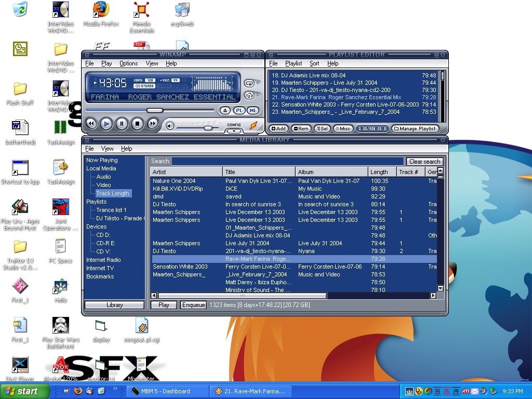
Task: Open the Options menu in Winamp
Action: coord(129,63)
